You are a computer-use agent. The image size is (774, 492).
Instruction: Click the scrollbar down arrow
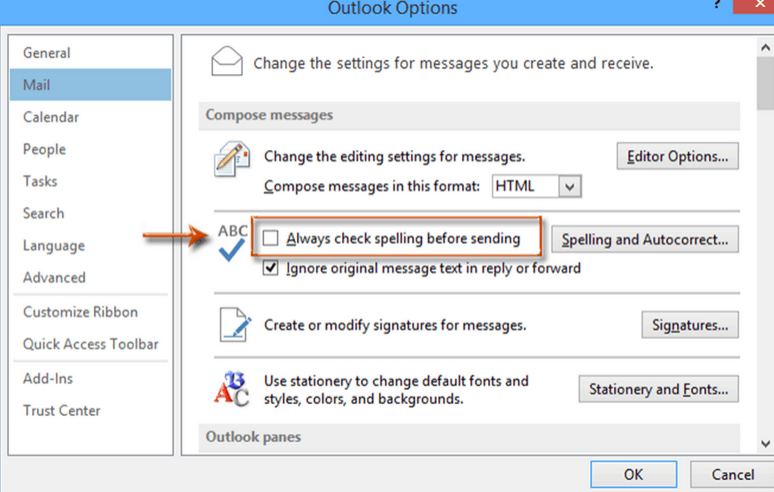765,443
